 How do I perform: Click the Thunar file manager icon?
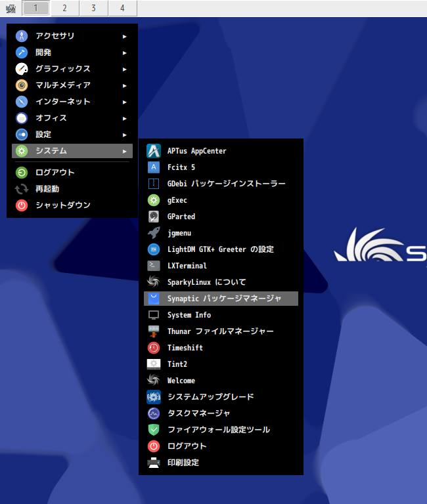click(x=154, y=331)
